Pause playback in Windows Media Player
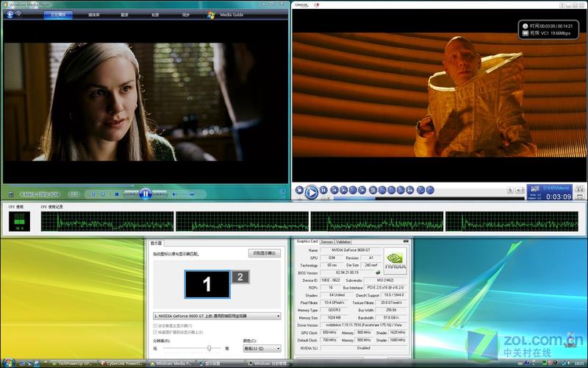This screenshot has height=368, width=588. [146, 194]
